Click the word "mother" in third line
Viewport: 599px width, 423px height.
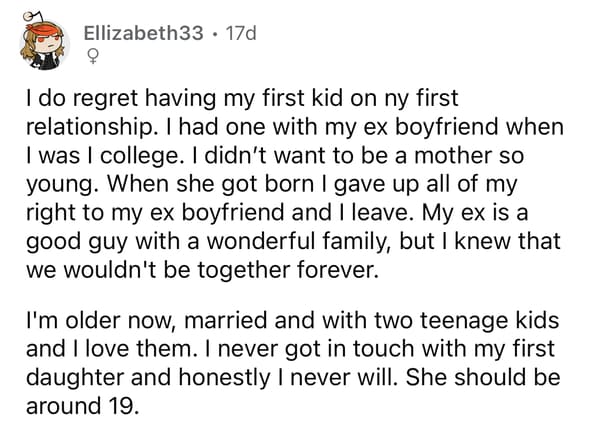[454, 156]
